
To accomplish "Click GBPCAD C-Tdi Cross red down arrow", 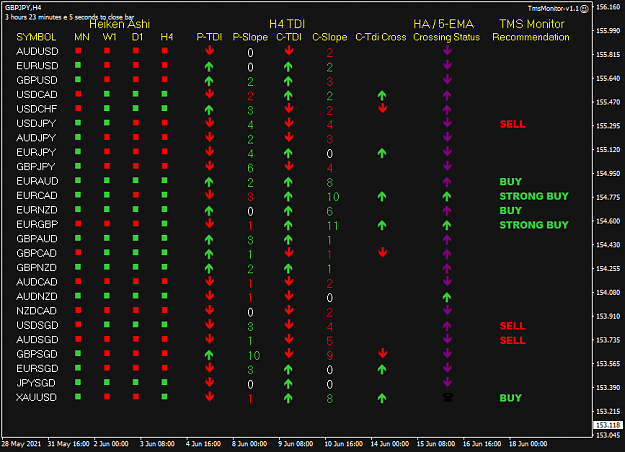I will pos(382,252).
